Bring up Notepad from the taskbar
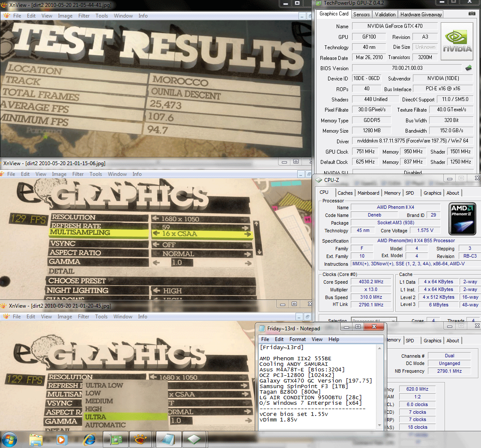The width and height of the screenshot is (481, 448). [x=168, y=440]
